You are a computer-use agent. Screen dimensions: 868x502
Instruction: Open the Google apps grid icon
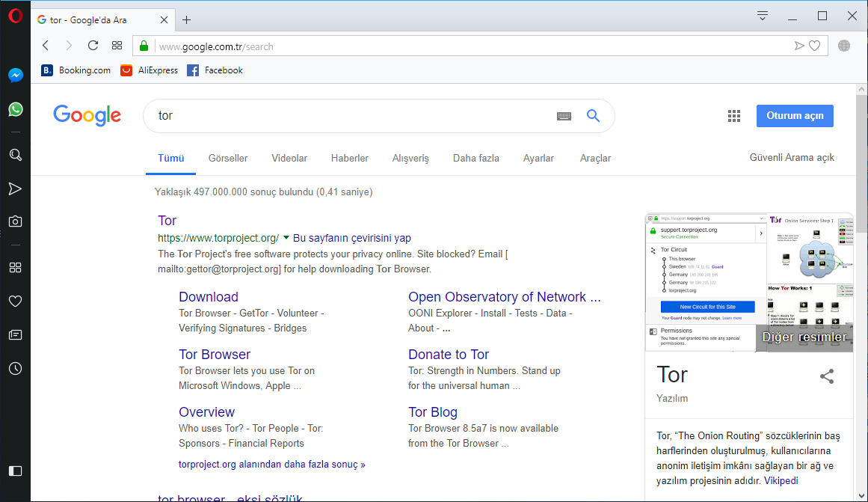[x=733, y=115]
